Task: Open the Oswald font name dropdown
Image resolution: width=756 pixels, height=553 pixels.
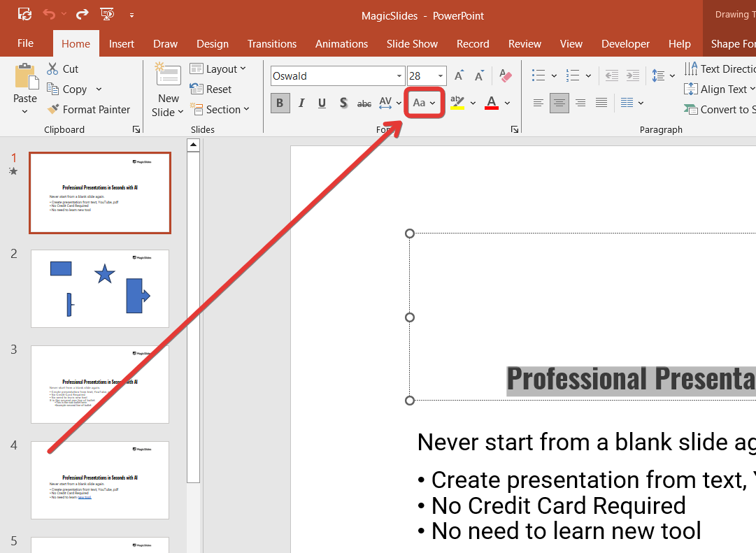Action: click(400, 76)
